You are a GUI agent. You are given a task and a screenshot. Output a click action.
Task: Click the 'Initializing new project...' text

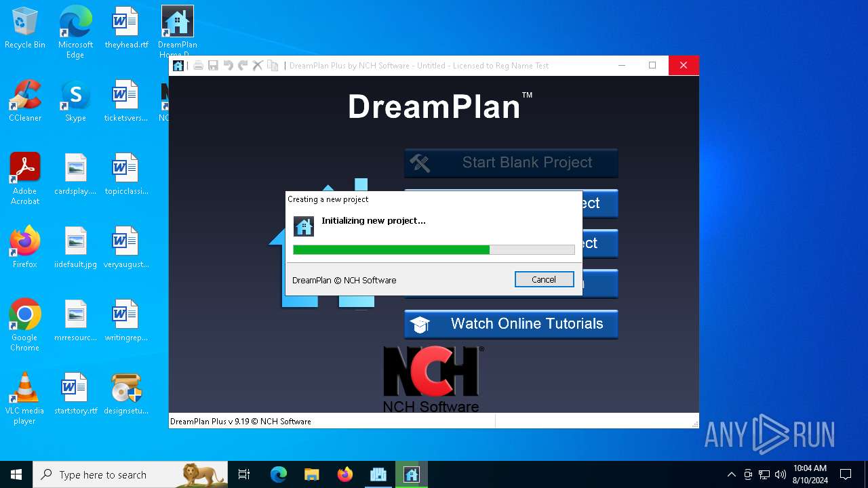374,220
